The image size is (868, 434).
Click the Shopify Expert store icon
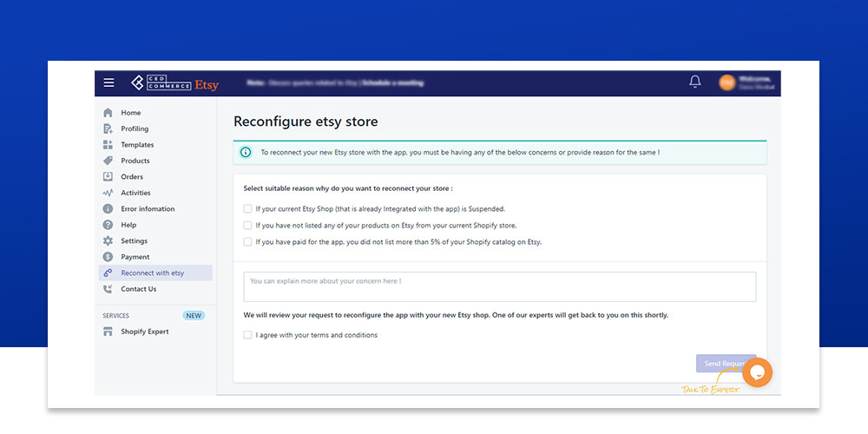pos(108,332)
